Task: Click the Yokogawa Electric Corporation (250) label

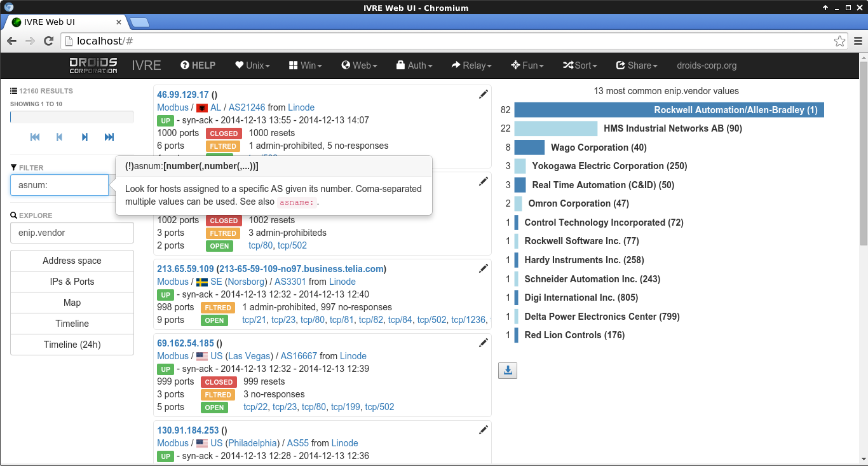Action: (609, 166)
